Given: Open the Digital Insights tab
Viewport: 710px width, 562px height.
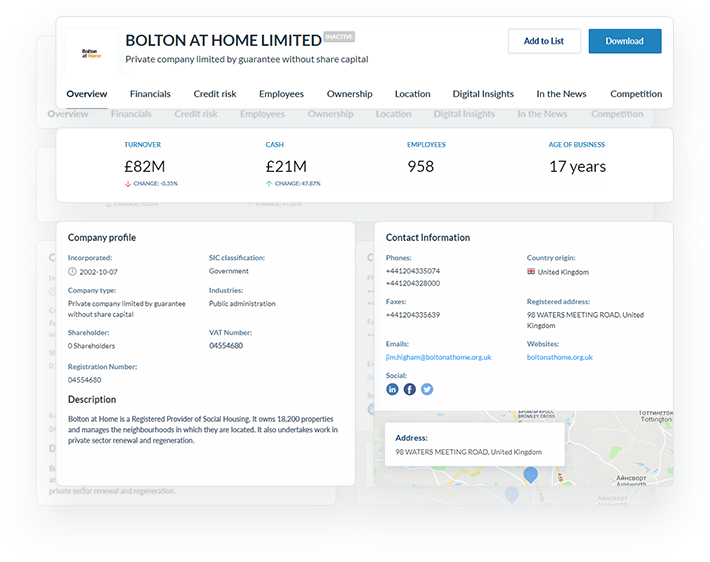Looking at the screenshot, I should point(483,94).
